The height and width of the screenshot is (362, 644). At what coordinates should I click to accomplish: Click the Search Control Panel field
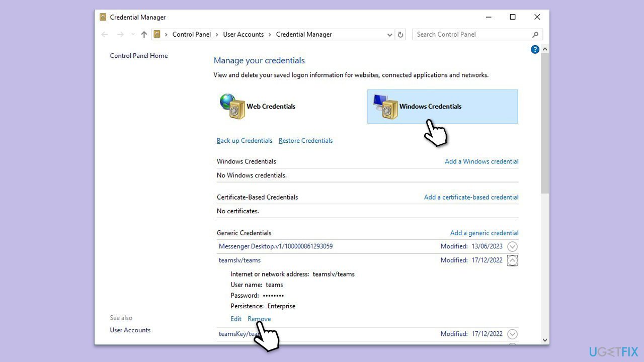pyautogui.click(x=470, y=35)
